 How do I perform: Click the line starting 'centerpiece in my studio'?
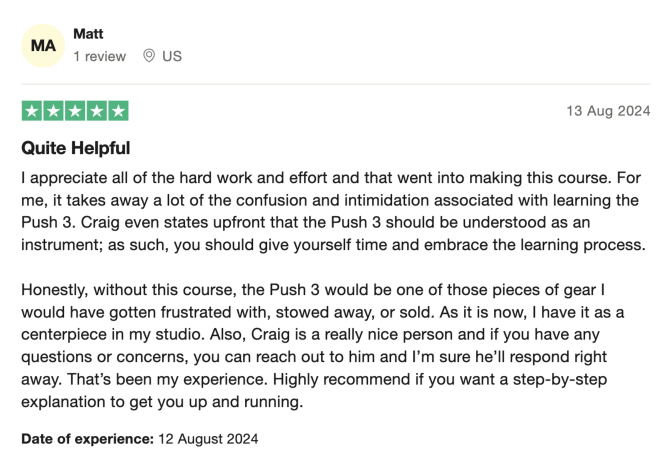point(310,335)
